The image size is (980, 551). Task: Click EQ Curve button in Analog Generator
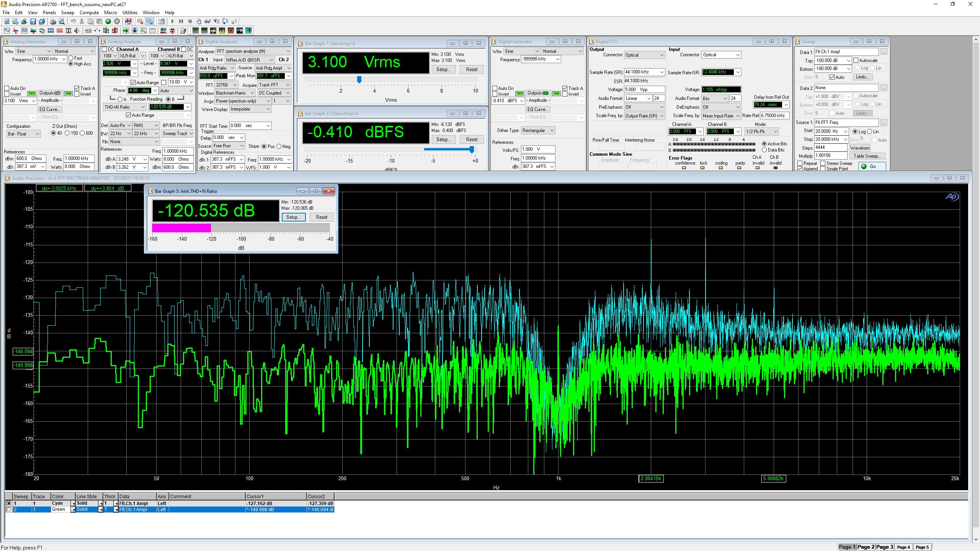pos(51,109)
